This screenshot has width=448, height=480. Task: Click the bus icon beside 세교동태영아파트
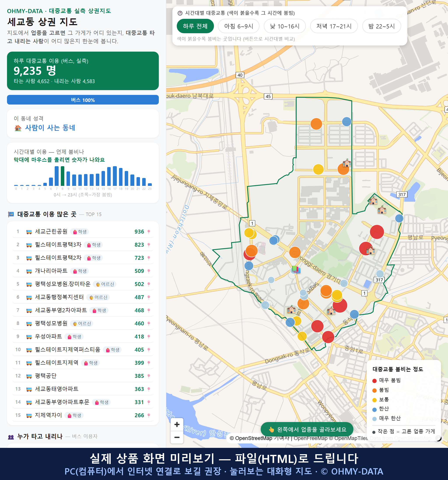(29, 389)
